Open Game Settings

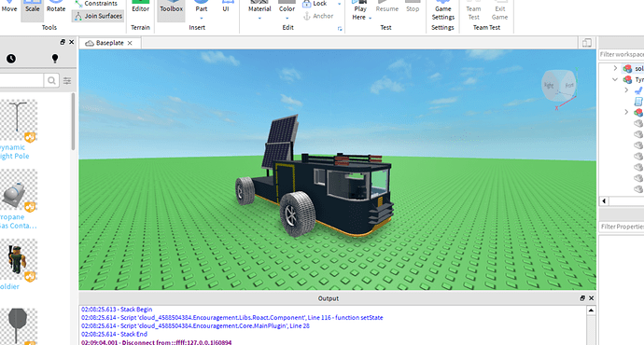442,10
